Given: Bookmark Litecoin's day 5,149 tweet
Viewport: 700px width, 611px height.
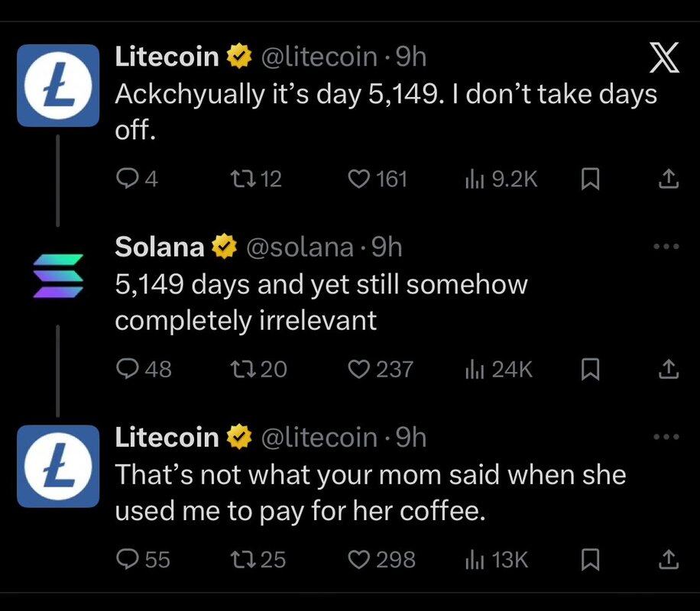Looking at the screenshot, I should pos(590,179).
